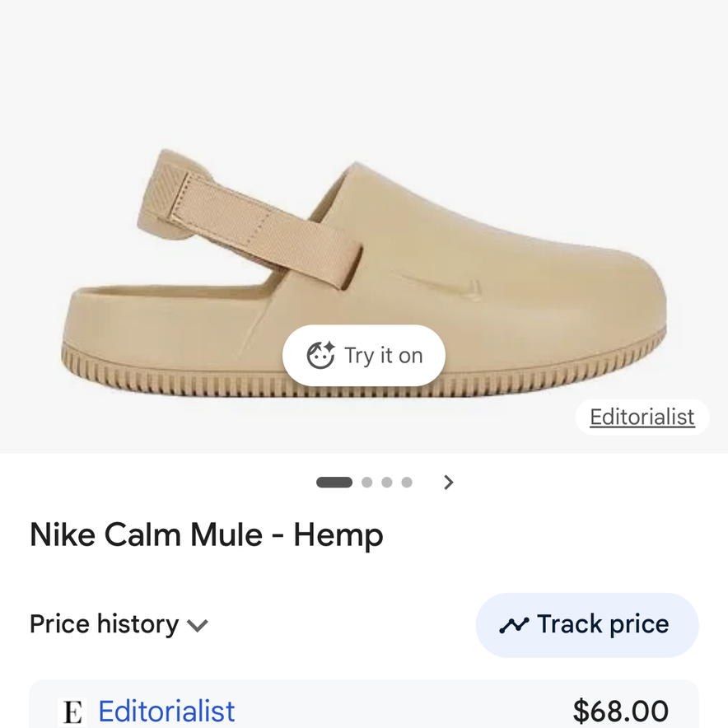Click the $68.00 price

coord(620,712)
